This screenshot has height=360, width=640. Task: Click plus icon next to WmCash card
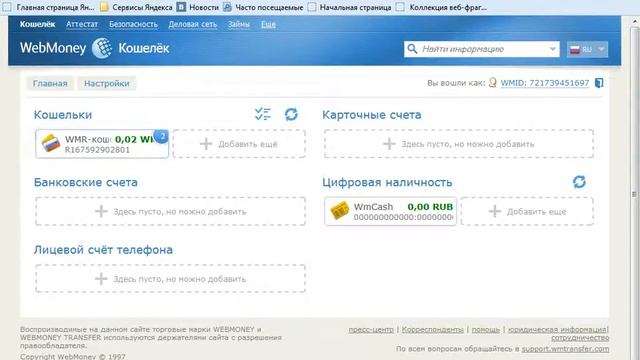[494, 211]
